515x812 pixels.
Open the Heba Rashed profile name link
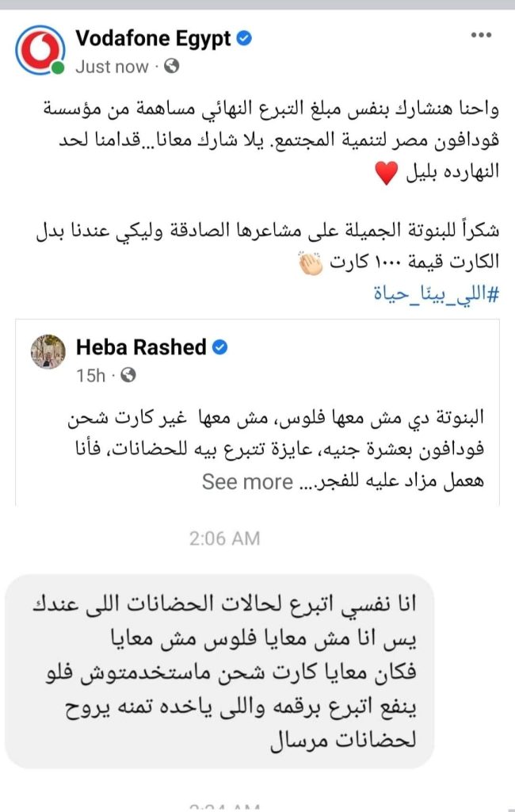[x=141, y=347]
